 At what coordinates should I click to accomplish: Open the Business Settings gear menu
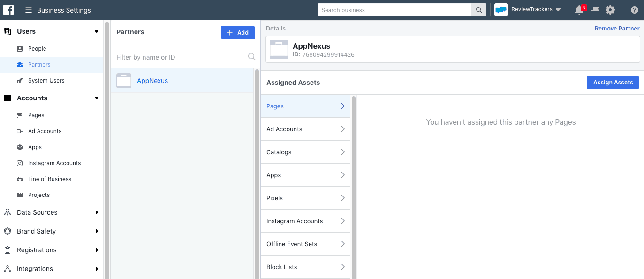pos(610,9)
